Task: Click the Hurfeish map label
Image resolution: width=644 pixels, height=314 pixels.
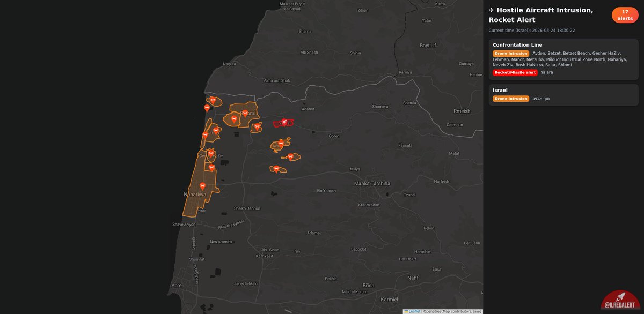Action: tap(441, 181)
